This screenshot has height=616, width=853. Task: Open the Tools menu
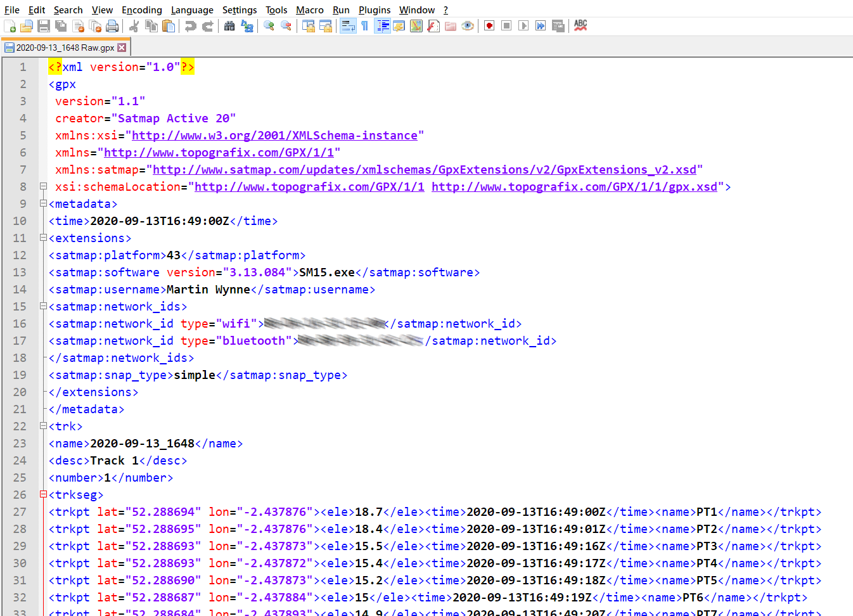pyautogui.click(x=276, y=10)
